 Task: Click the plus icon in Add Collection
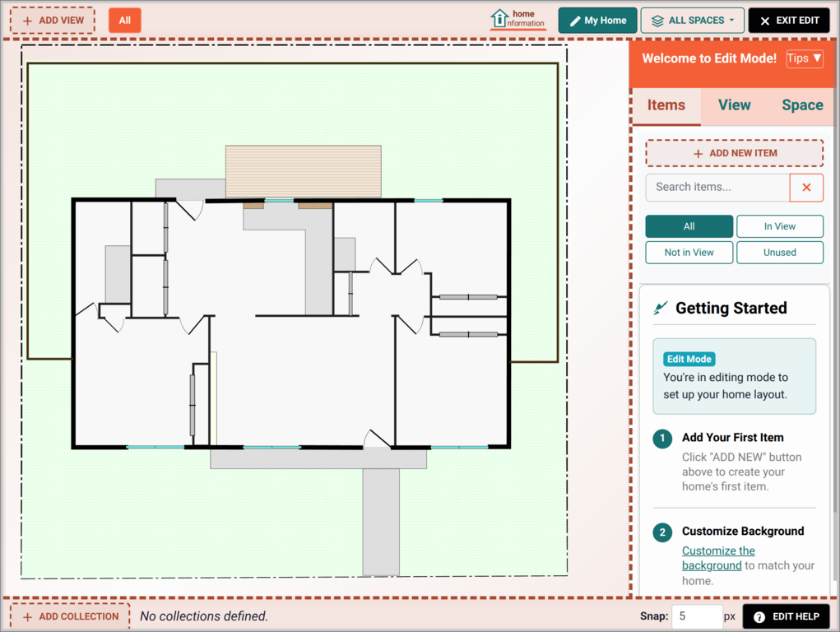click(x=28, y=617)
